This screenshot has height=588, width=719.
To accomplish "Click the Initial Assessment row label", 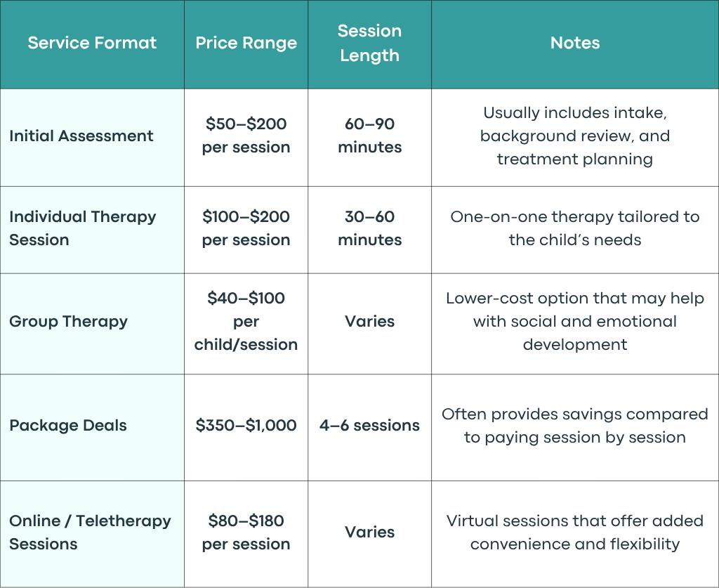I will [81, 136].
